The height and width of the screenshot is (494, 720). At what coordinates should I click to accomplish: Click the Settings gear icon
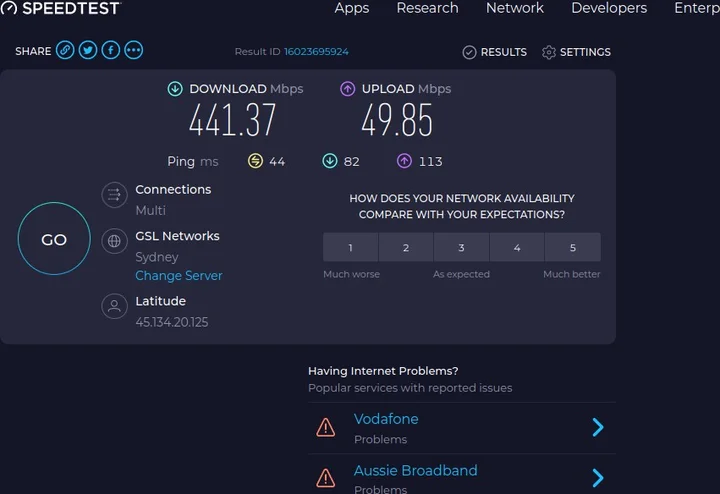click(549, 52)
